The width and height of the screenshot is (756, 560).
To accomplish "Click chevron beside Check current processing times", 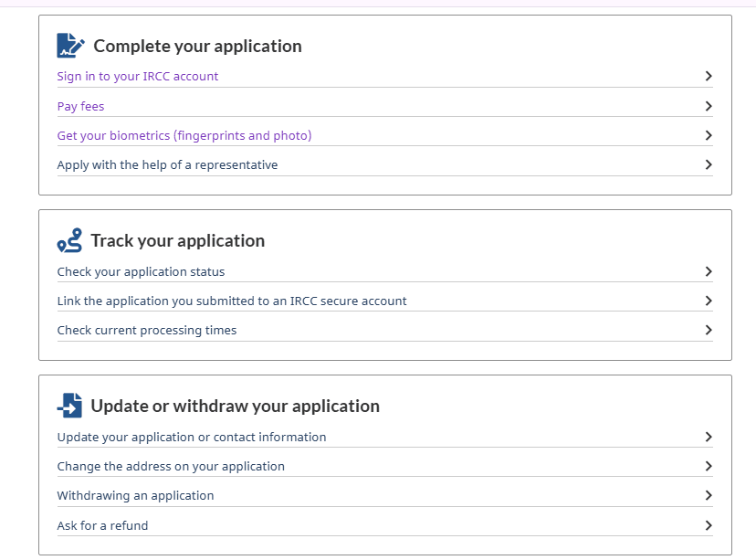I will click(709, 331).
